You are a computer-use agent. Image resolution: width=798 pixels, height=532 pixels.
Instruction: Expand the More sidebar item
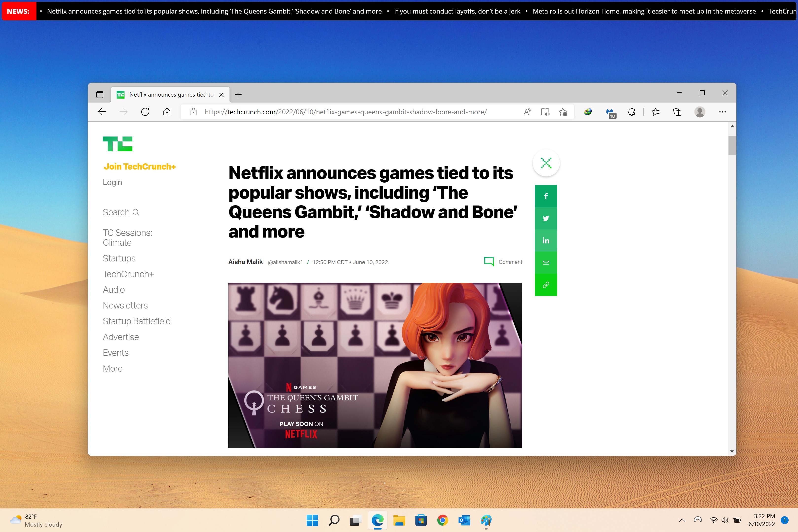pyautogui.click(x=113, y=368)
